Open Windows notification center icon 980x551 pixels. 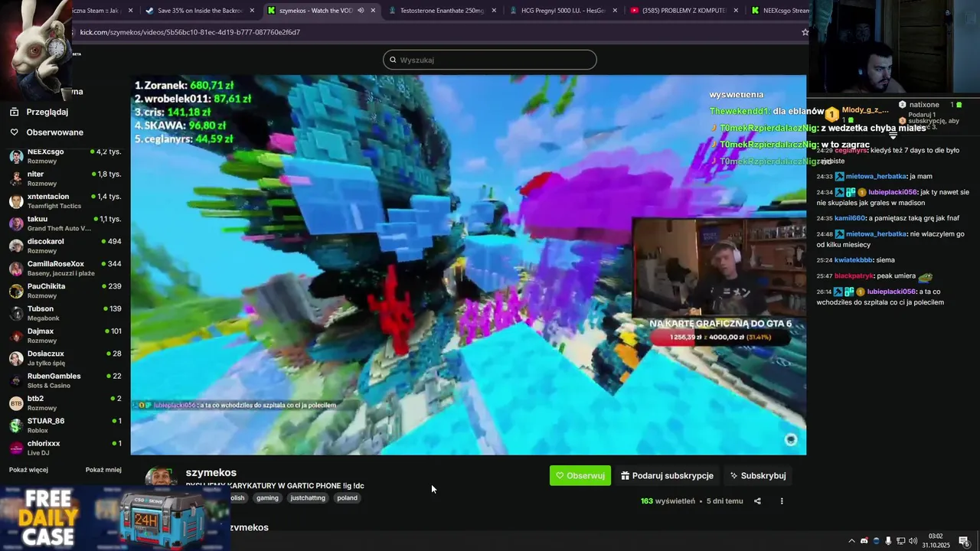coord(964,542)
